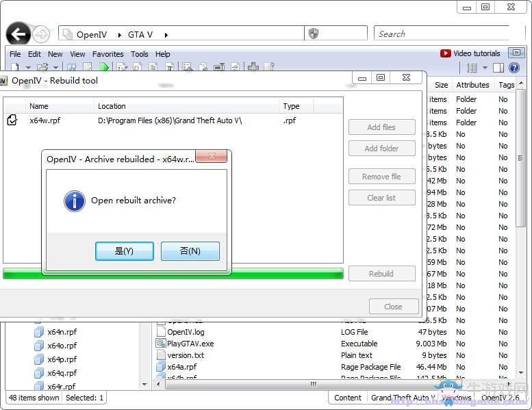Sort rebuild list by Name column

60,106
